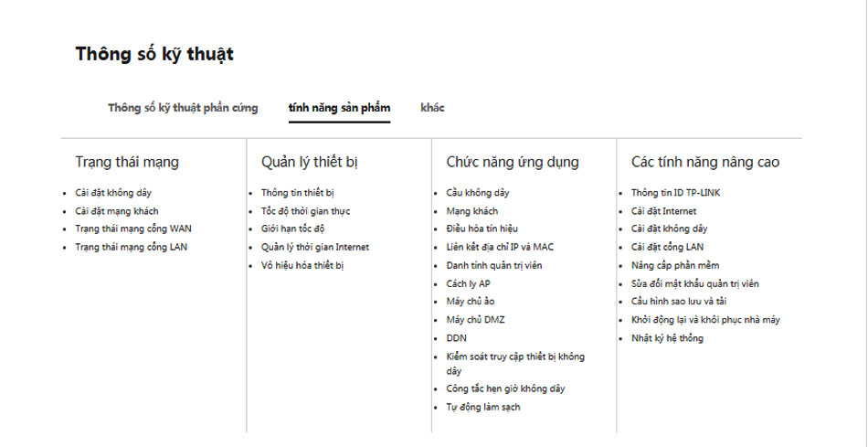Select Vô hiệu hóa thiết bị
Image resolution: width=868 pixels, height=447 pixels.
point(302,265)
